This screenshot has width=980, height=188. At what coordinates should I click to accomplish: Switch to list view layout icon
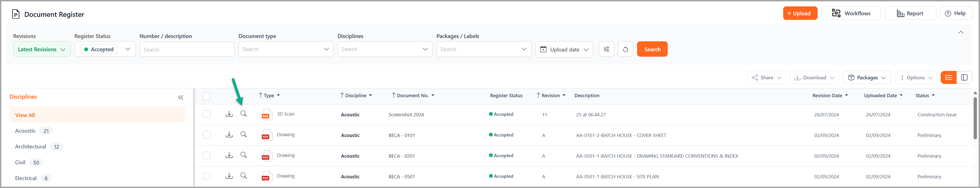(948, 78)
